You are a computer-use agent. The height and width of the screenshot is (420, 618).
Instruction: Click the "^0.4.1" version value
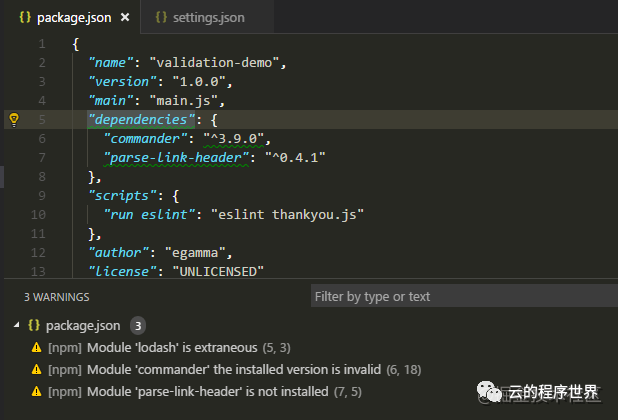[295, 158]
